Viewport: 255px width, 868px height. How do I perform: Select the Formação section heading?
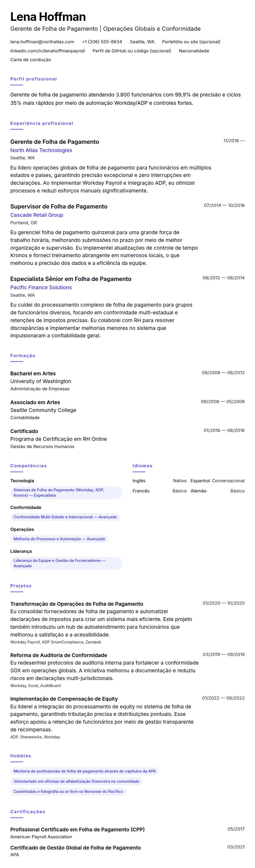pyautogui.click(x=22, y=356)
